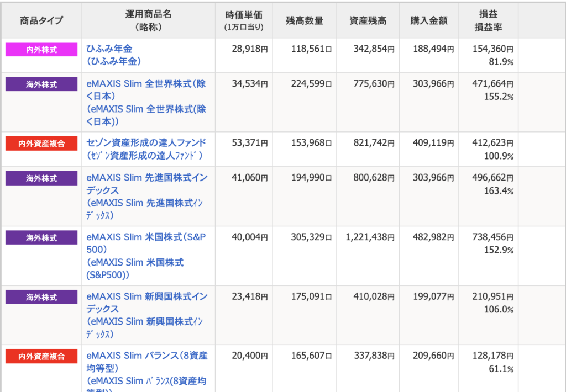Click the 残高数量 column header
566x392 pixels.
(x=304, y=21)
